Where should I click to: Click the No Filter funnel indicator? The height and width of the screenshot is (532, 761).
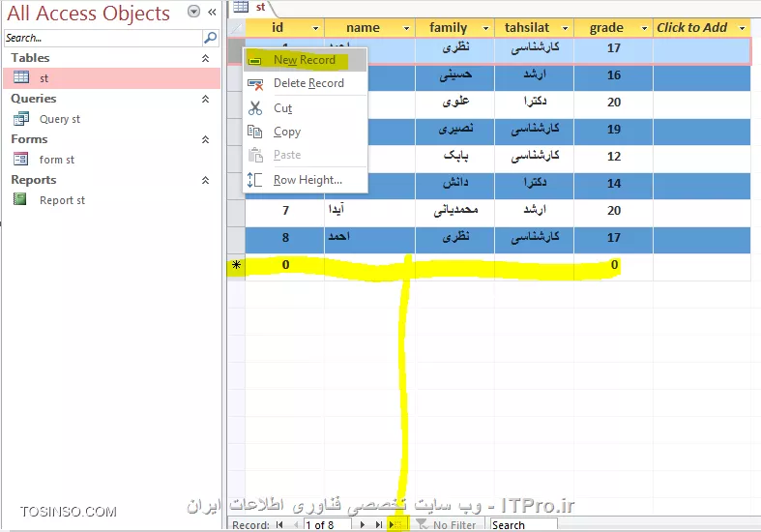click(x=446, y=524)
